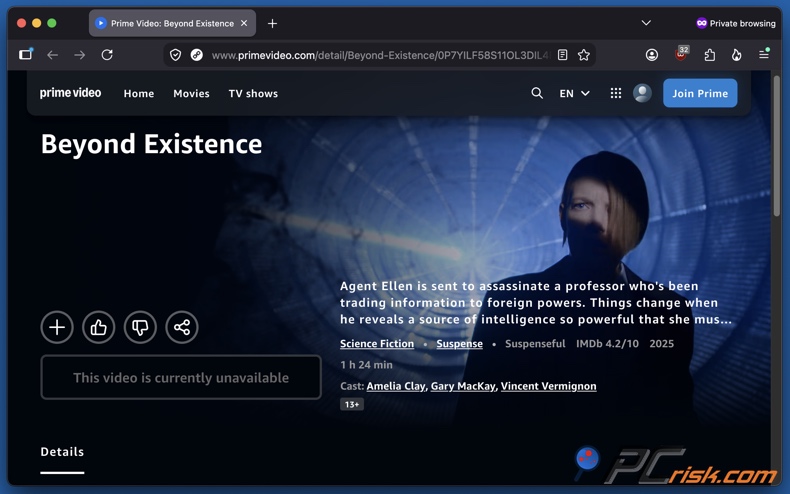The height and width of the screenshot is (494, 790).
Task: Click This video is currently unavailable box
Action: pyautogui.click(x=181, y=378)
